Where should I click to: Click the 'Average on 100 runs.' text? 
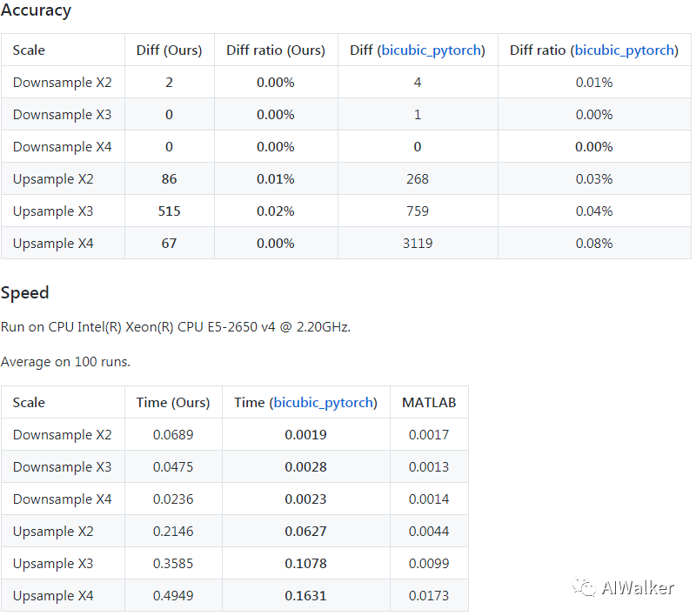tap(66, 362)
